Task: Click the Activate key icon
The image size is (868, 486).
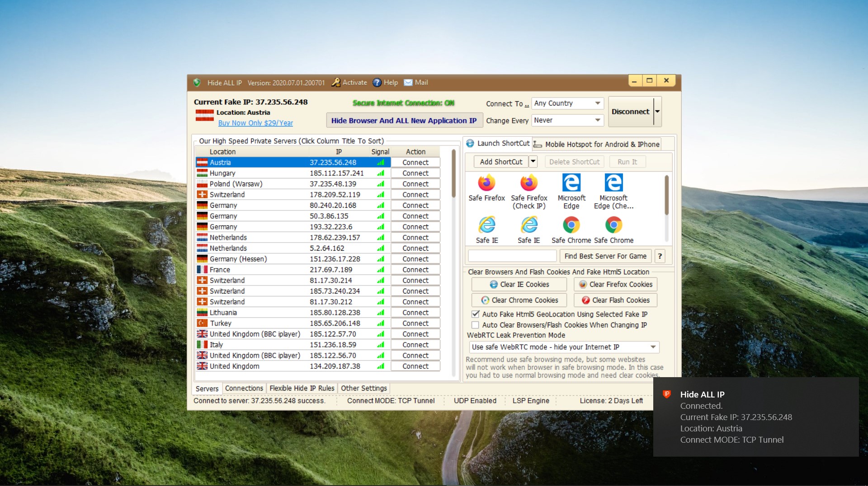Action: point(335,82)
